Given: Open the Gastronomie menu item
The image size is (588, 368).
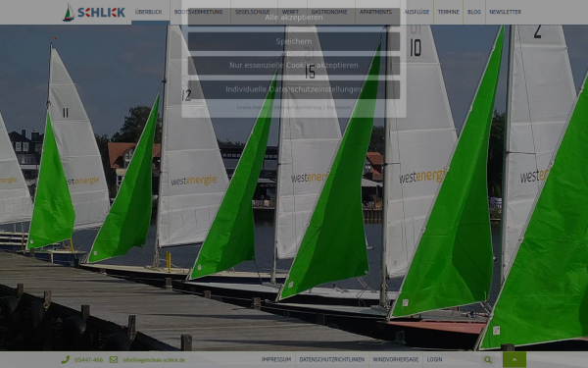Looking at the screenshot, I should pyautogui.click(x=329, y=12).
